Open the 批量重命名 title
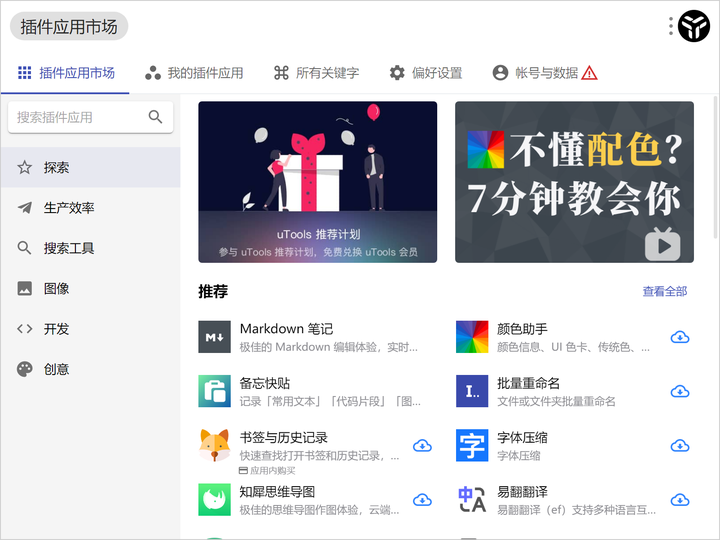The width and height of the screenshot is (720, 540). click(529, 383)
